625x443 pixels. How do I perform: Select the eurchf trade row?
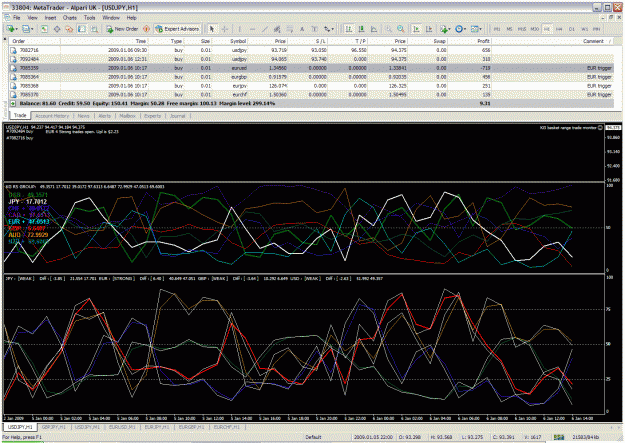point(311,95)
